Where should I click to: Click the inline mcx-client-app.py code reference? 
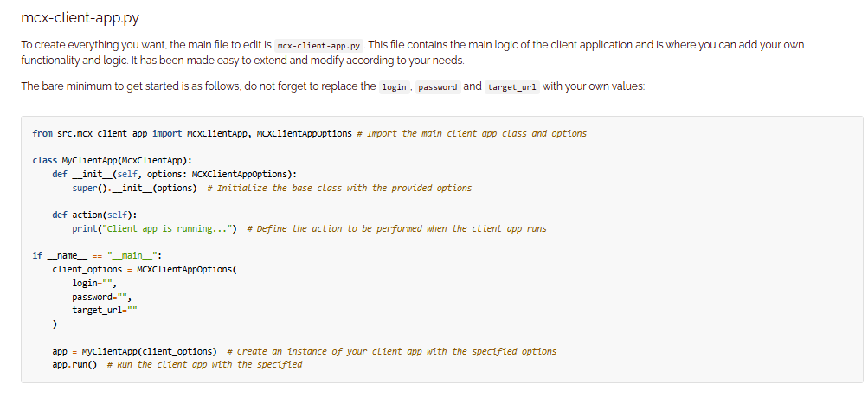click(x=312, y=45)
